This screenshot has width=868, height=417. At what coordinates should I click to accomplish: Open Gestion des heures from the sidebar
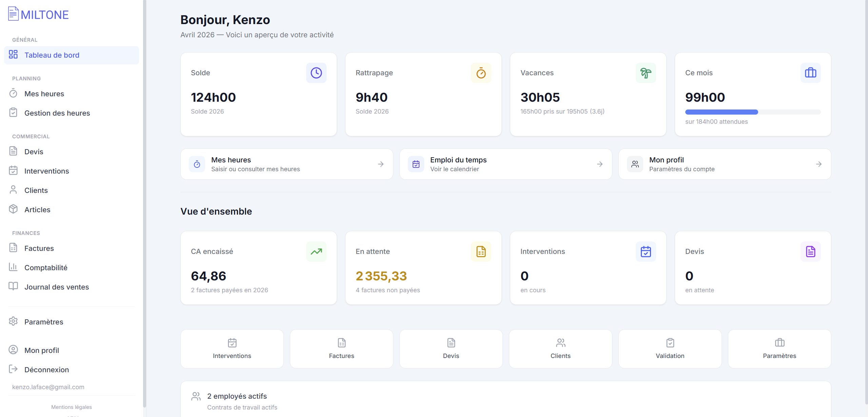pos(57,113)
